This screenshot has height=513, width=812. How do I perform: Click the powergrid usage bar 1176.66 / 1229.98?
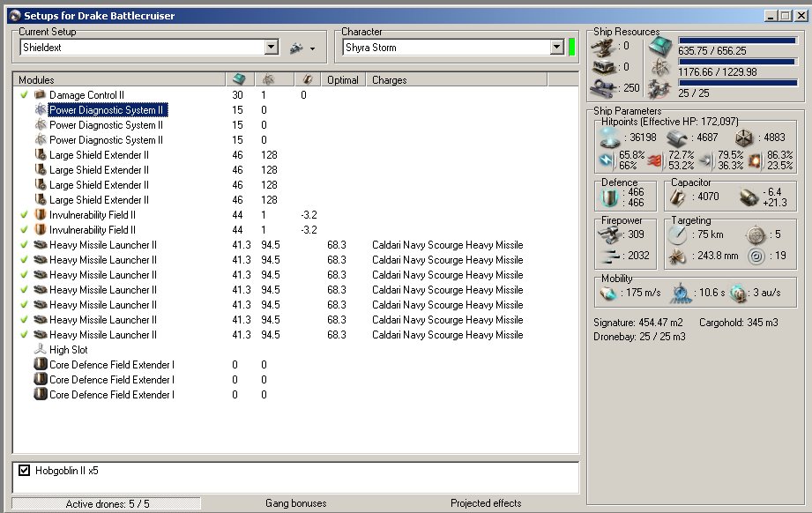click(x=737, y=62)
